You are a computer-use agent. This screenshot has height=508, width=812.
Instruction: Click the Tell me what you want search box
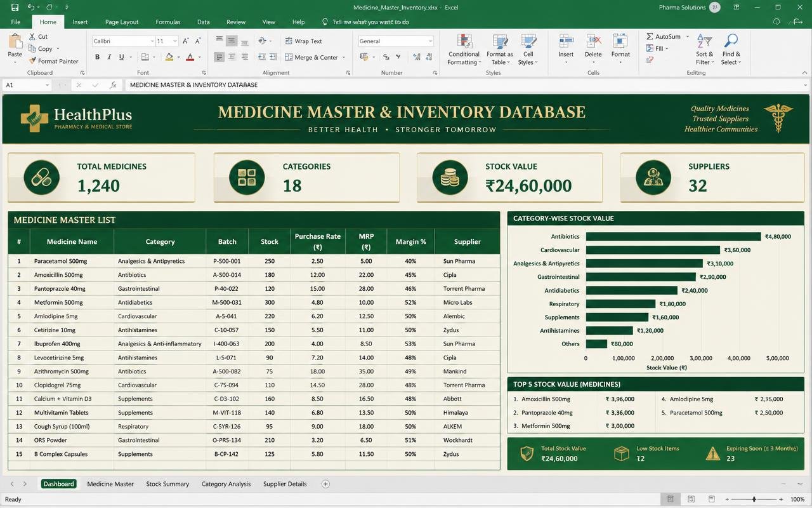point(365,22)
